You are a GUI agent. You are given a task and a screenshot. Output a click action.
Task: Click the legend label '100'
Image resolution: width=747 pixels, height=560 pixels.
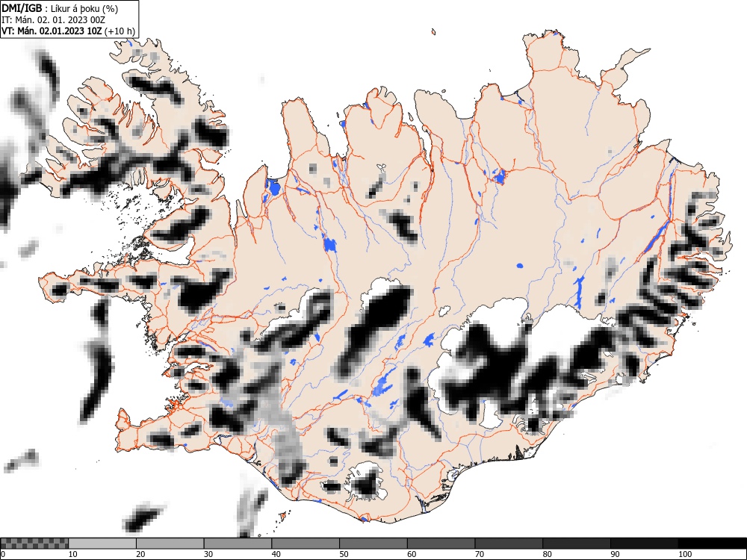point(685,554)
